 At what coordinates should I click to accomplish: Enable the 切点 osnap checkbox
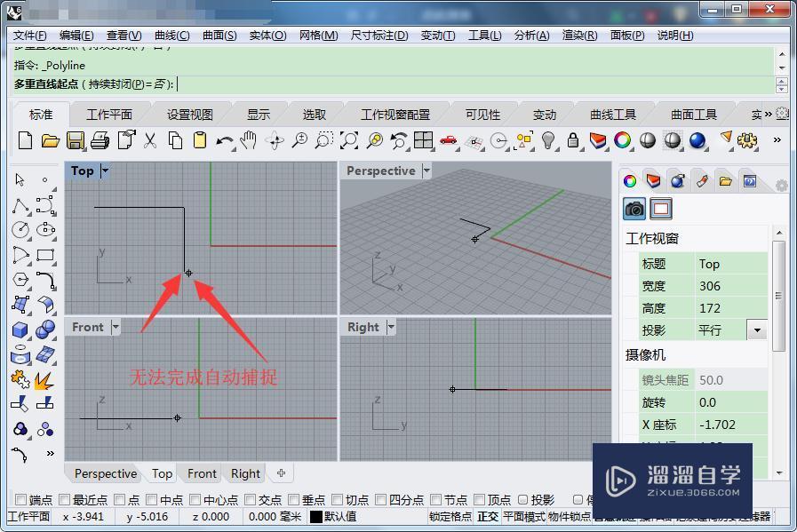coord(338,500)
